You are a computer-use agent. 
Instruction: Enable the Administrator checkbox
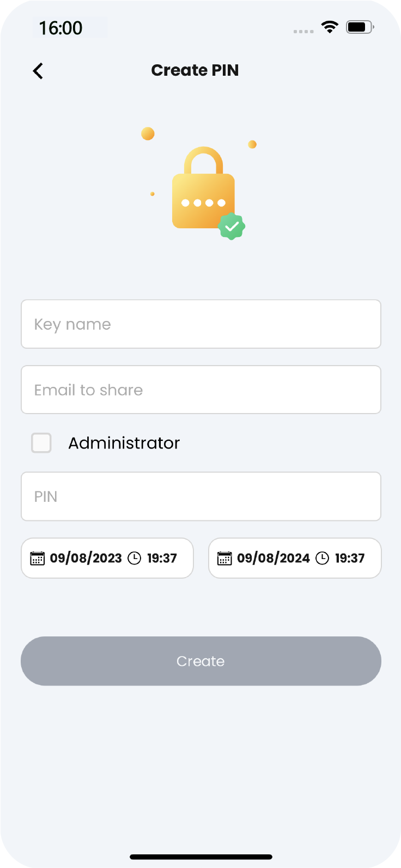[41, 443]
